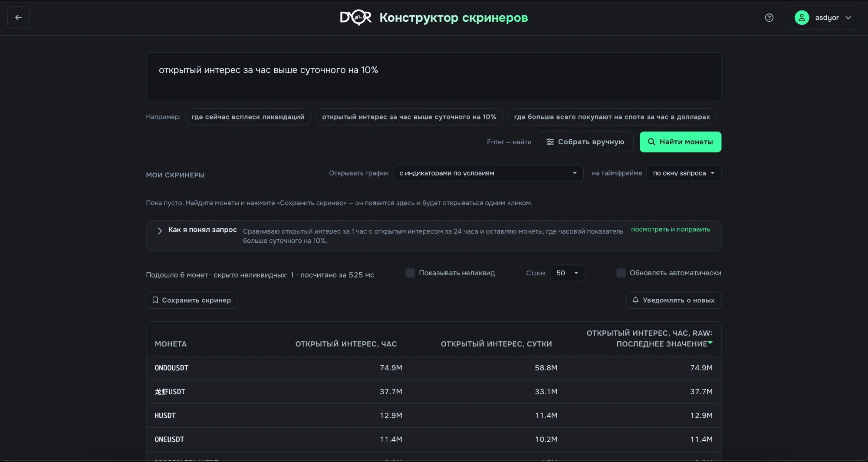Open the HUSDT row
868x462 pixels.
point(434,416)
